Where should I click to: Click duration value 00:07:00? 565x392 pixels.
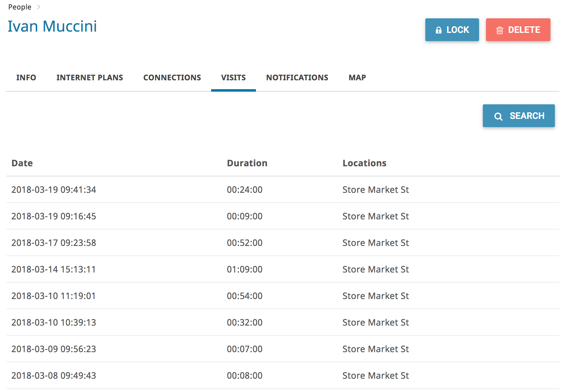coord(245,349)
